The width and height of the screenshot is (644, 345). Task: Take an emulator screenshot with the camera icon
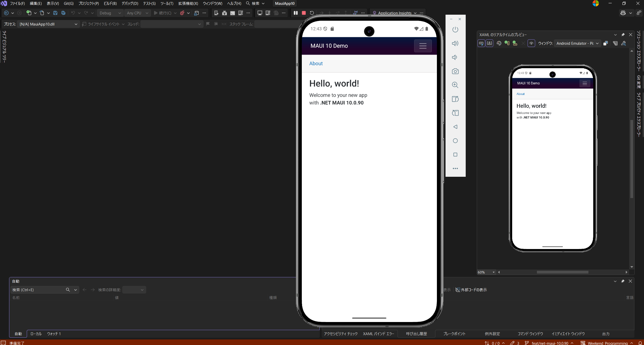point(455,71)
